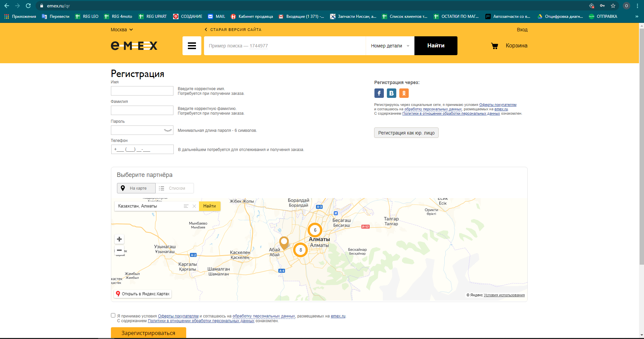Focus the part number search field

pos(285,46)
